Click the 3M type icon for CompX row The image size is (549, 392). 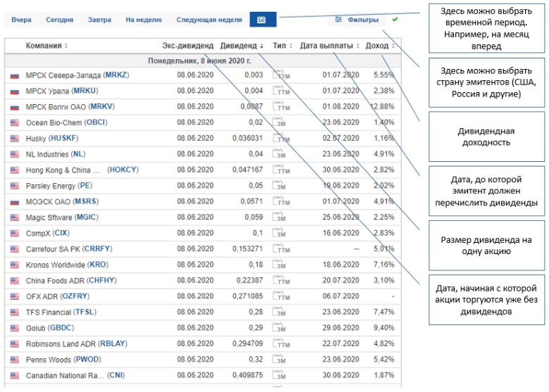281,233
